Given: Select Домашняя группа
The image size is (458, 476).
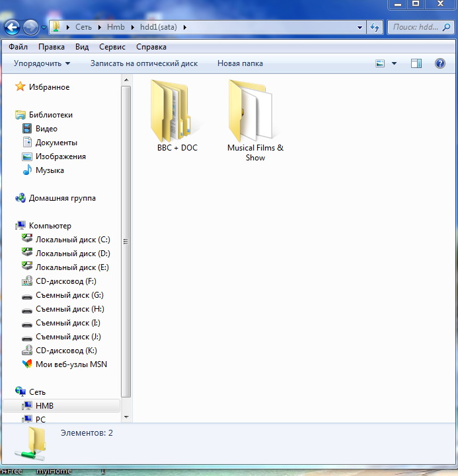Looking at the screenshot, I should [x=62, y=198].
